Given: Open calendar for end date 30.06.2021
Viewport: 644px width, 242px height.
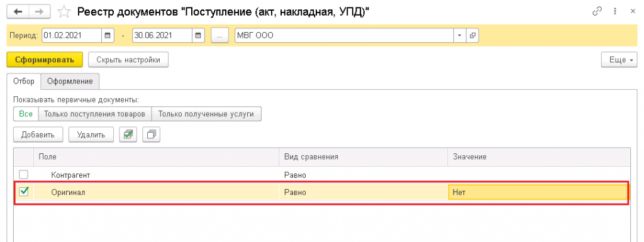Looking at the screenshot, I should coord(198,35).
